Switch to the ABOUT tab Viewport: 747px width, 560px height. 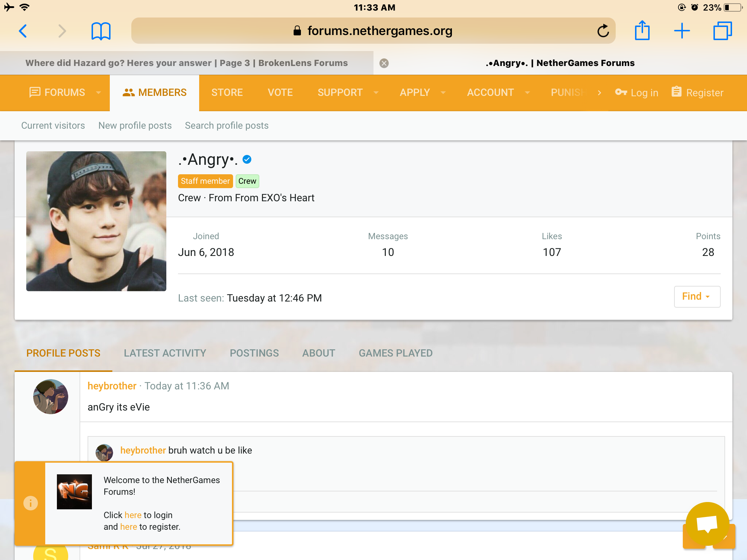[319, 353]
